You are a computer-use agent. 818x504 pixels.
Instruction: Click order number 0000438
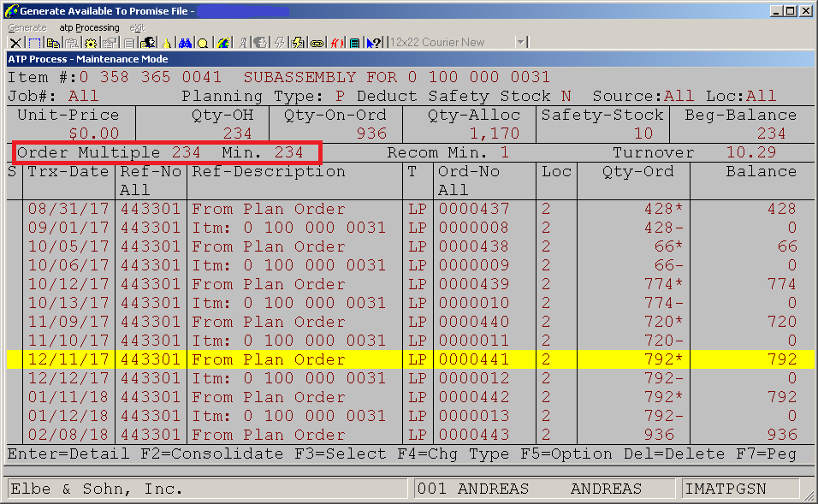pos(473,246)
